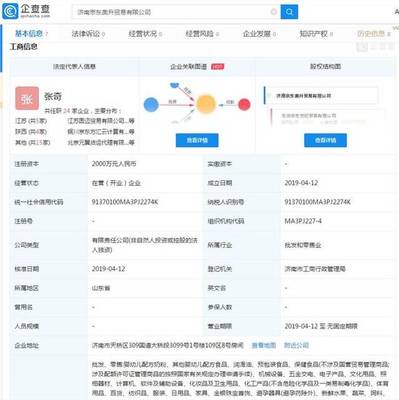Image resolution: width=399 pixels, height=400 pixels.
Task: Click the red HOT badge beside 企业关联图谱
Action: pos(217,67)
